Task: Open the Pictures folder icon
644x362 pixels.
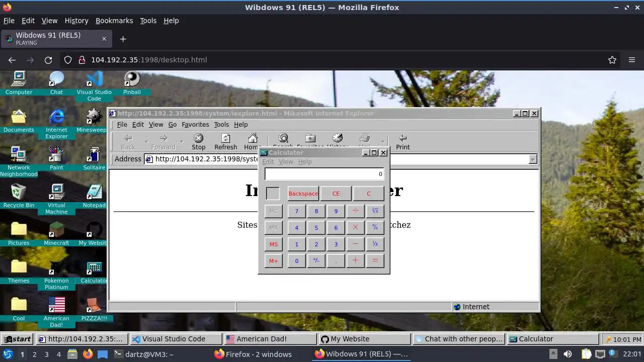Action: click(19, 234)
